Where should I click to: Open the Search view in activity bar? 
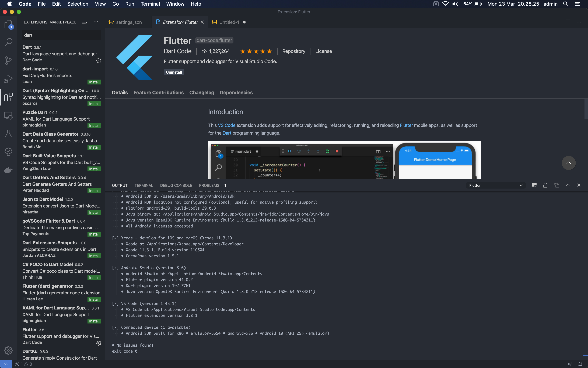(x=9, y=42)
